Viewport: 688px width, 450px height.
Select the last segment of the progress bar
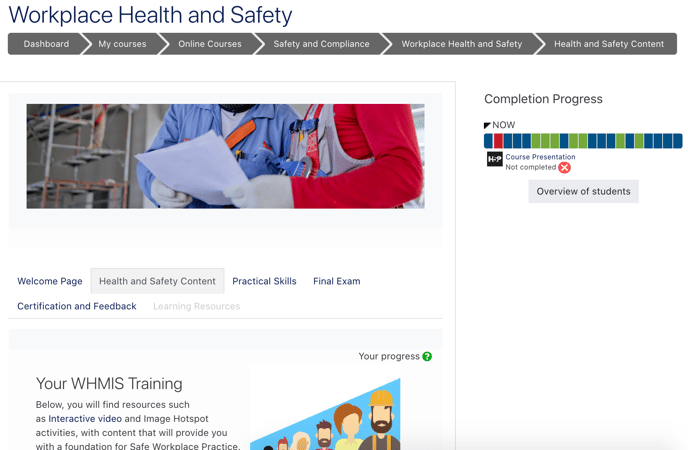pos(678,141)
